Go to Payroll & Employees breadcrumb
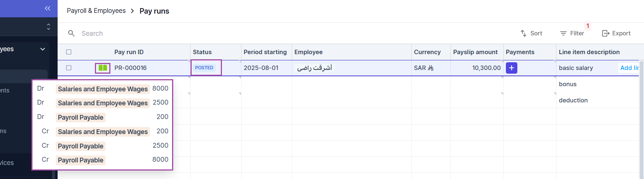The height and width of the screenshot is (179, 644). coord(96,11)
